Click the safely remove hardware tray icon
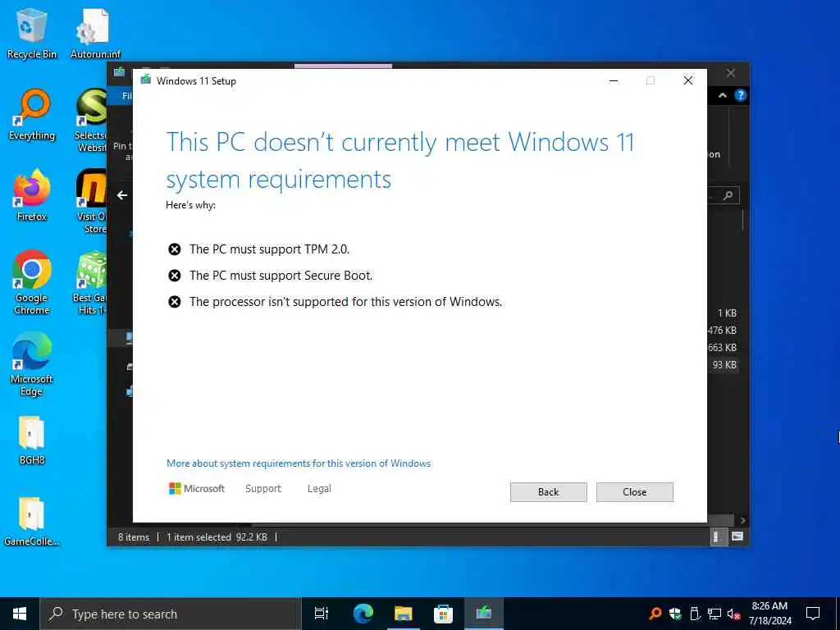This screenshot has height=630, width=840. pyautogui.click(x=695, y=614)
